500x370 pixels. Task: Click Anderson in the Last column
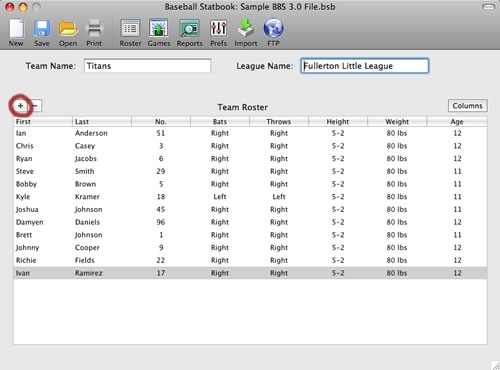[91, 133]
